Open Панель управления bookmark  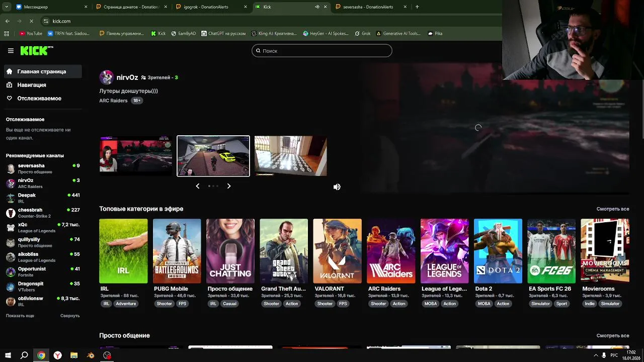pyautogui.click(x=122, y=34)
